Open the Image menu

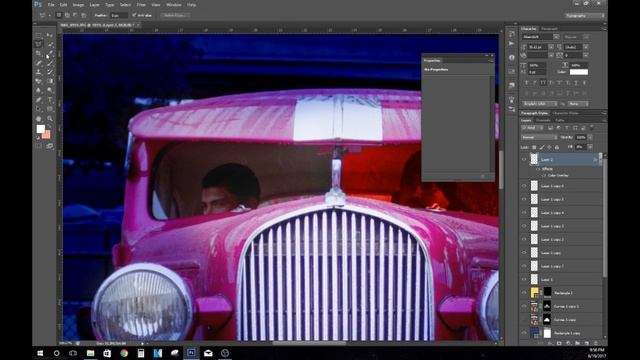coord(78,5)
